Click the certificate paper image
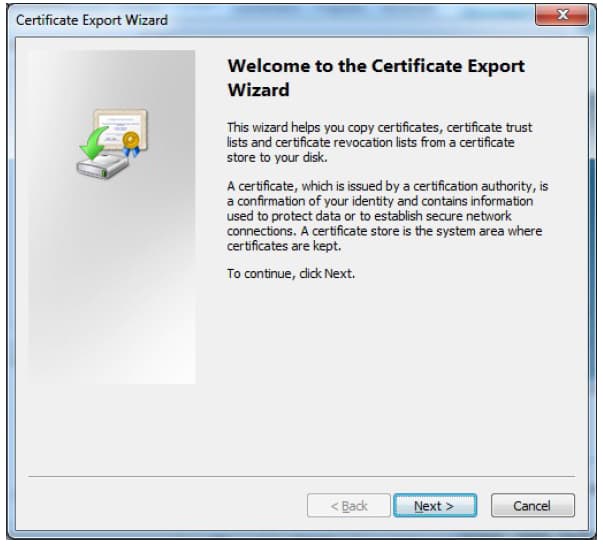 click(x=125, y=125)
